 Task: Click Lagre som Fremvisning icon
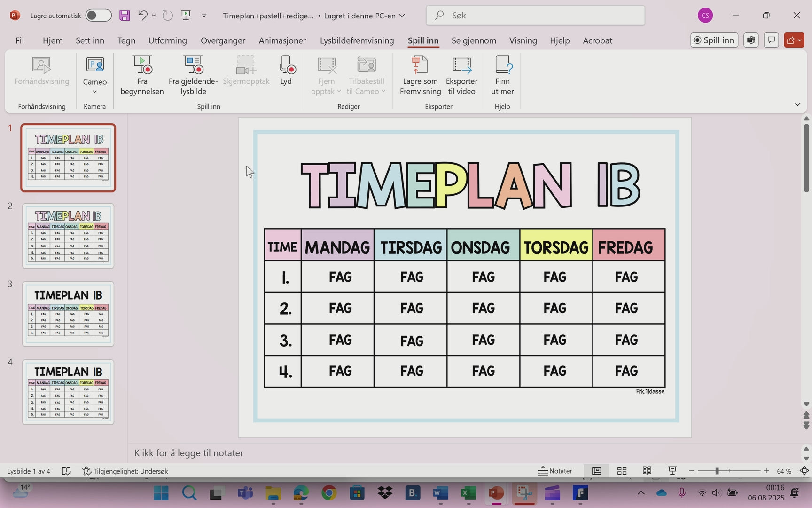(x=420, y=65)
